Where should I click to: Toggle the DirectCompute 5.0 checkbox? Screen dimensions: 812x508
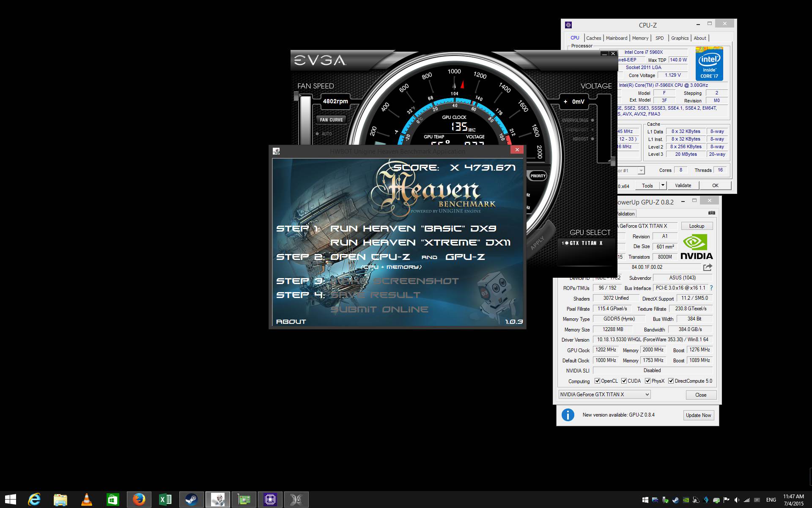(x=671, y=381)
